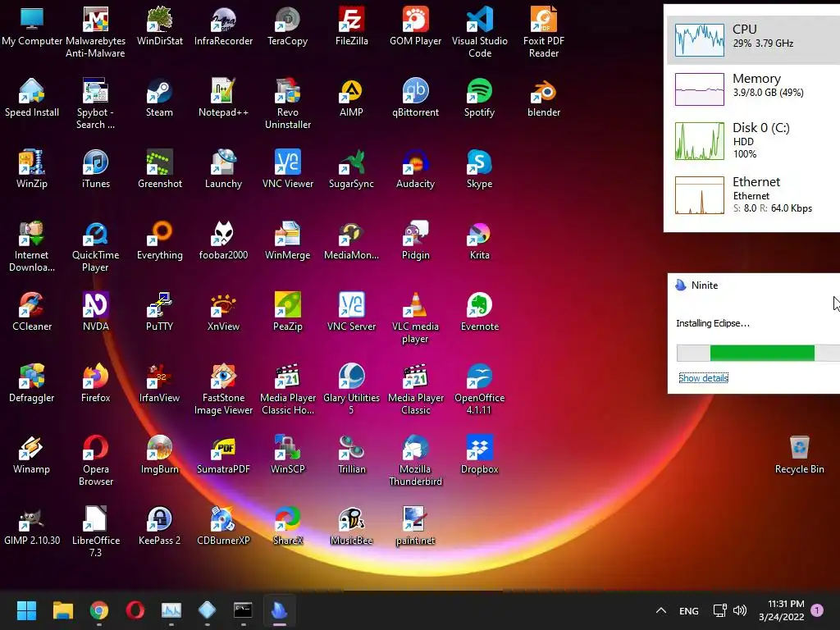Select Disk 0 (C:) performance entry

754,140
